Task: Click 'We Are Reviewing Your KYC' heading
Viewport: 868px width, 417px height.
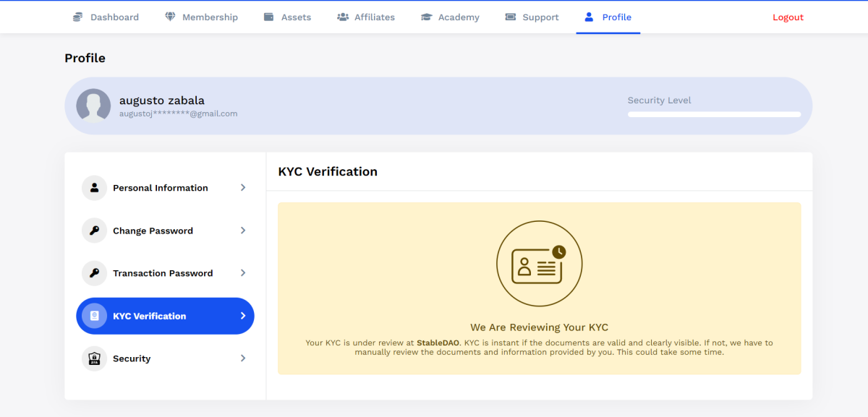Action: pyautogui.click(x=539, y=327)
